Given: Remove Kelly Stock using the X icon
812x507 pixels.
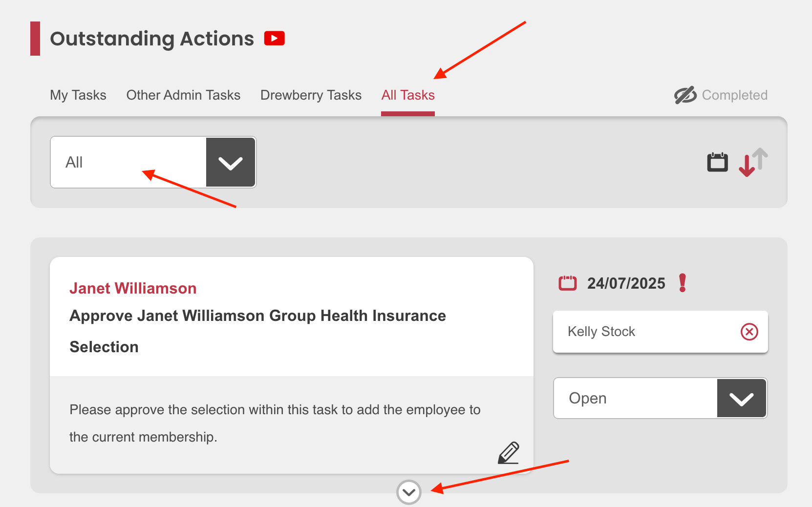Looking at the screenshot, I should point(749,332).
